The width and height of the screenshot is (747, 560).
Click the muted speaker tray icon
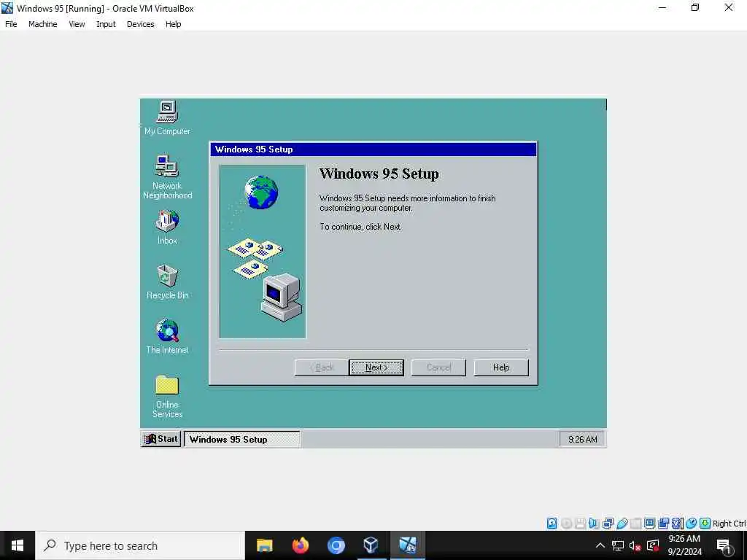point(635,545)
